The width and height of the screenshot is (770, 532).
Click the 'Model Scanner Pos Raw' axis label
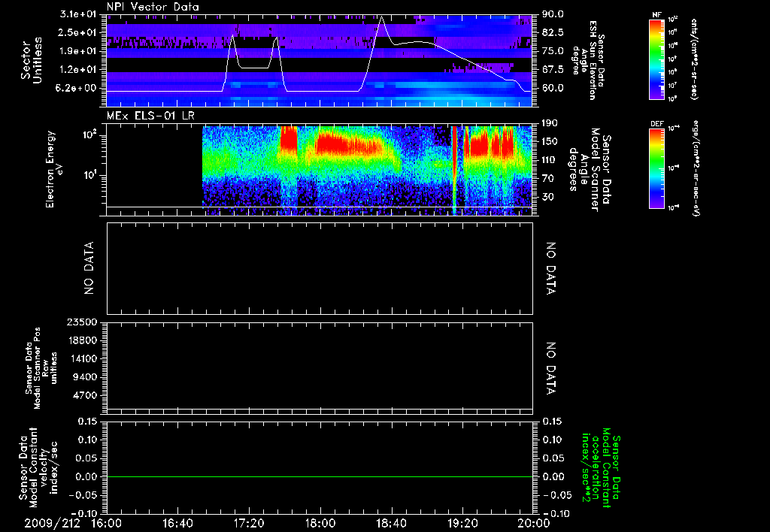(41, 368)
